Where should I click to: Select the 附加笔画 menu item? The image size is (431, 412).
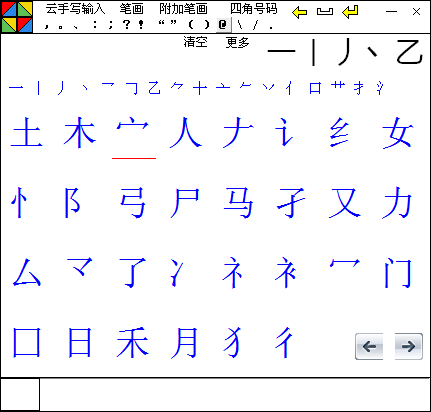pos(183,9)
